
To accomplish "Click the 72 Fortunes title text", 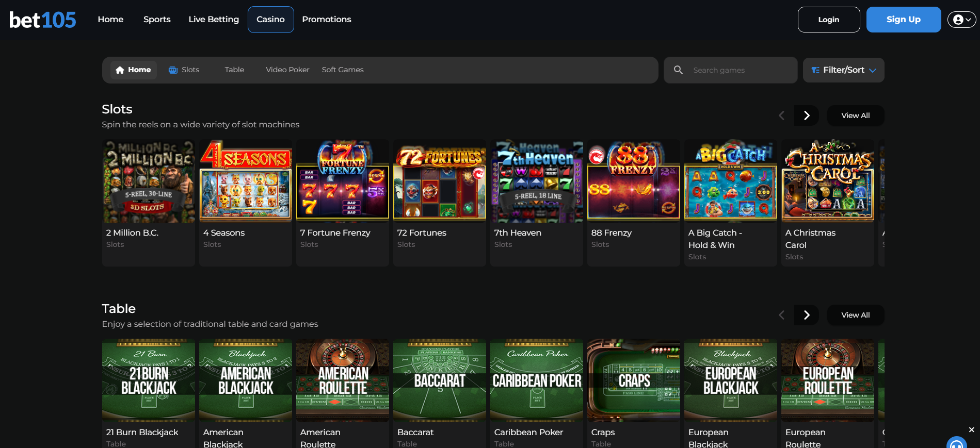I will (422, 233).
